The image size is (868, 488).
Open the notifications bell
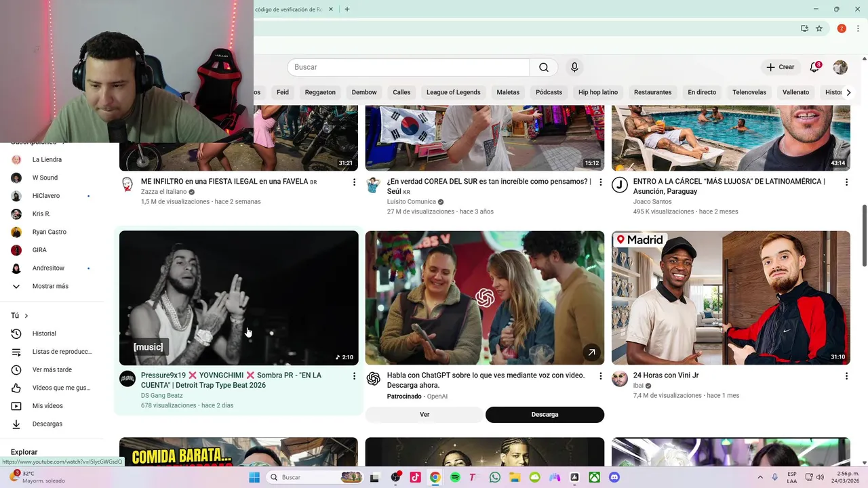tap(814, 67)
